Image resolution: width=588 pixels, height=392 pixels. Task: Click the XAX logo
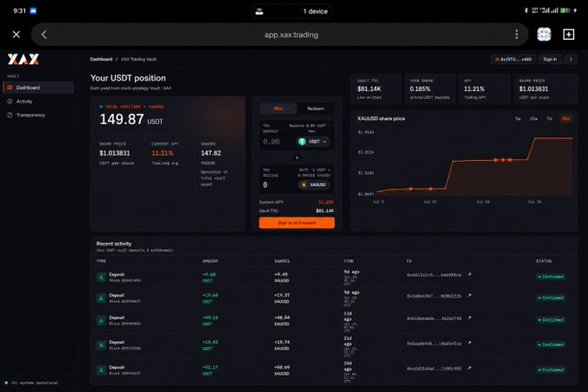tap(23, 59)
